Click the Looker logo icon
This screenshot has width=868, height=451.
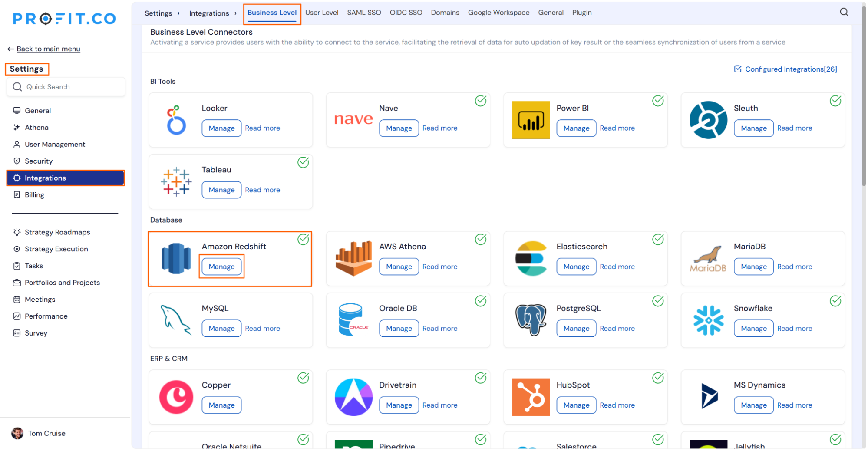[176, 120]
